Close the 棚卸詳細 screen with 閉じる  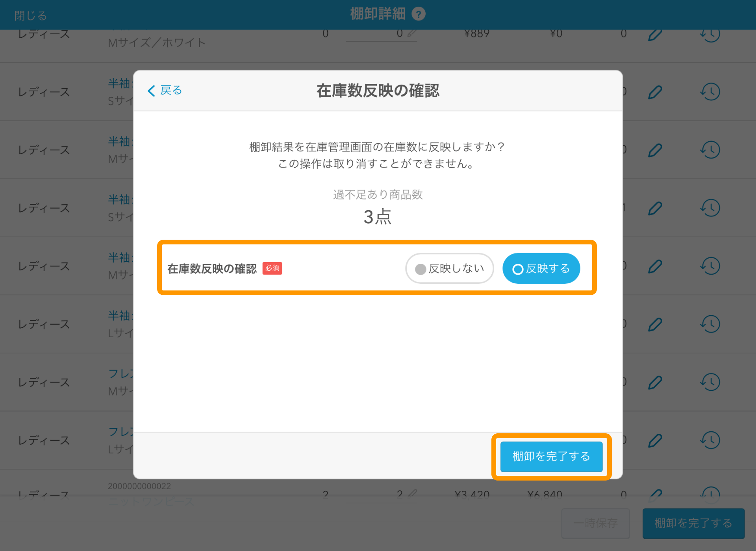pos(31,16)
